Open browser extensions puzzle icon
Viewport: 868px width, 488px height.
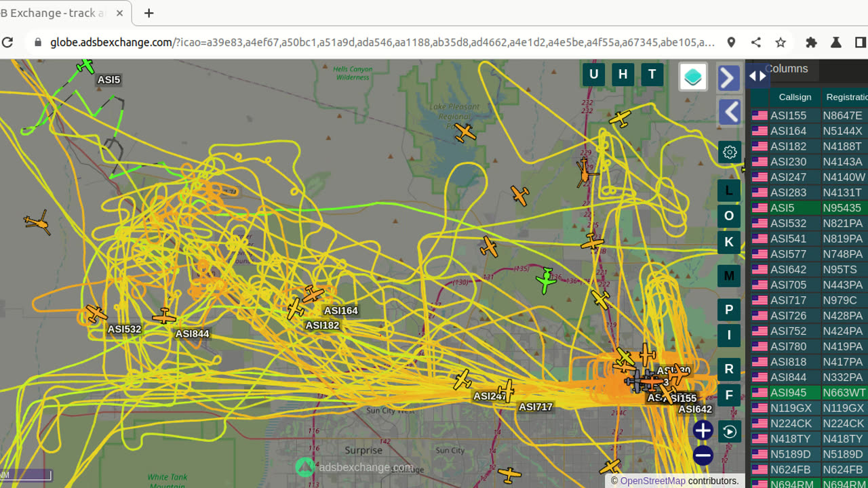click(811, 42)
